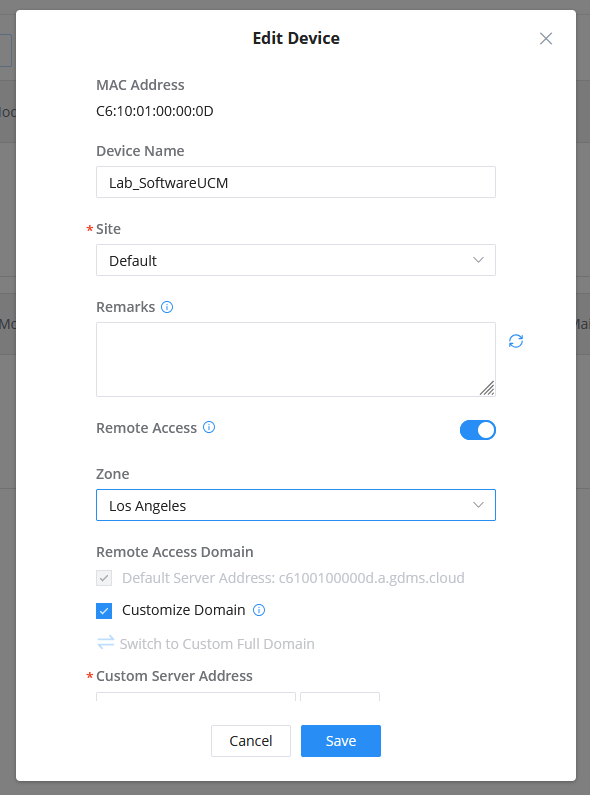Cancel editing the device

251,741
